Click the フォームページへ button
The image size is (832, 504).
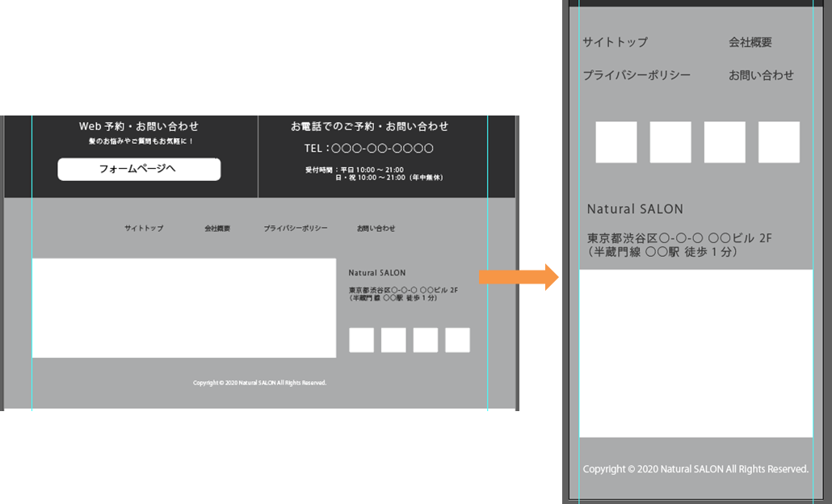(x=139, y=170)
